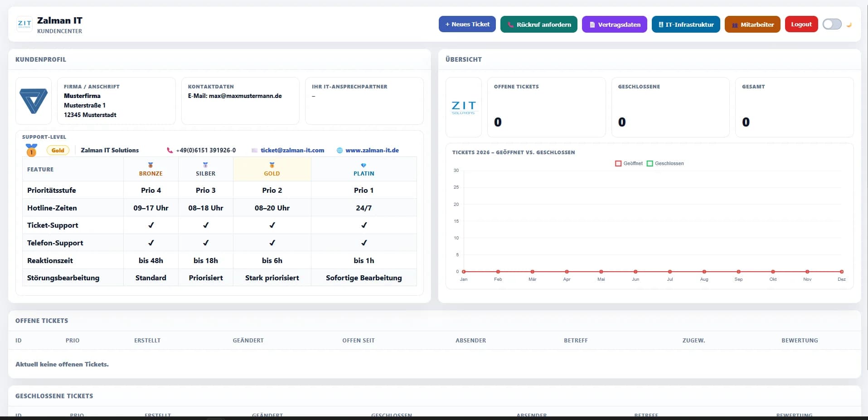Open the IT-Infrastruktur page

pyautogui.click(x=685, y=24)
